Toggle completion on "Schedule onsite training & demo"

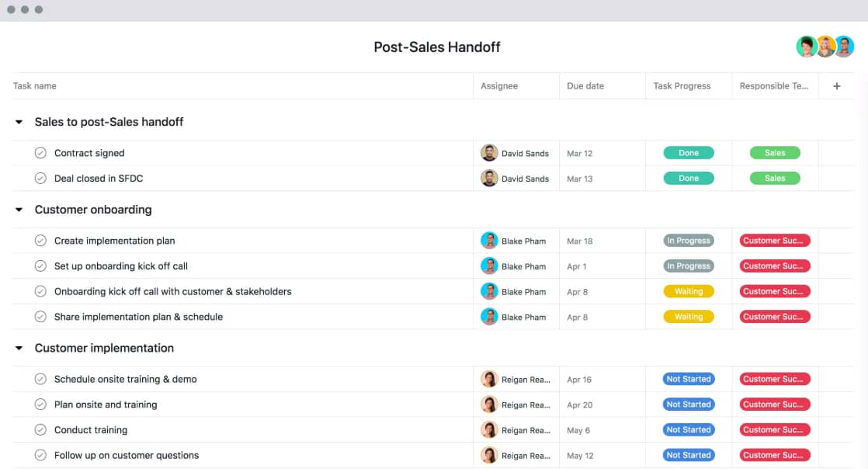coord(40,379)
